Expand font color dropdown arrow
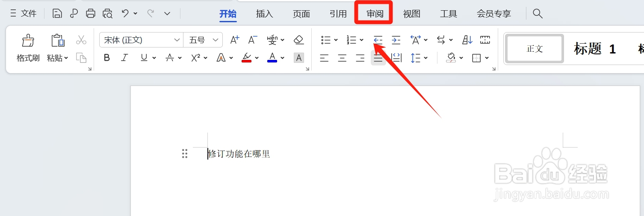Screen dimensions: 644x216 click(282, 58)
